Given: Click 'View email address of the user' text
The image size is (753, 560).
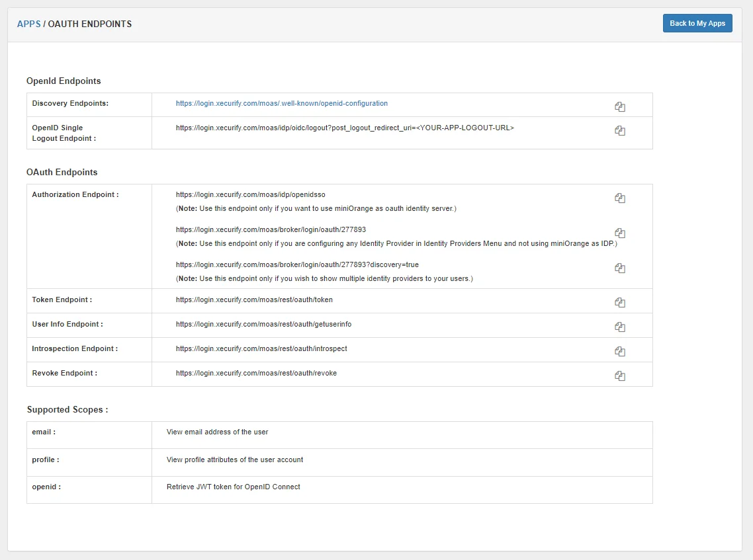Looking at the screenshot, I should tap(218, 432).
